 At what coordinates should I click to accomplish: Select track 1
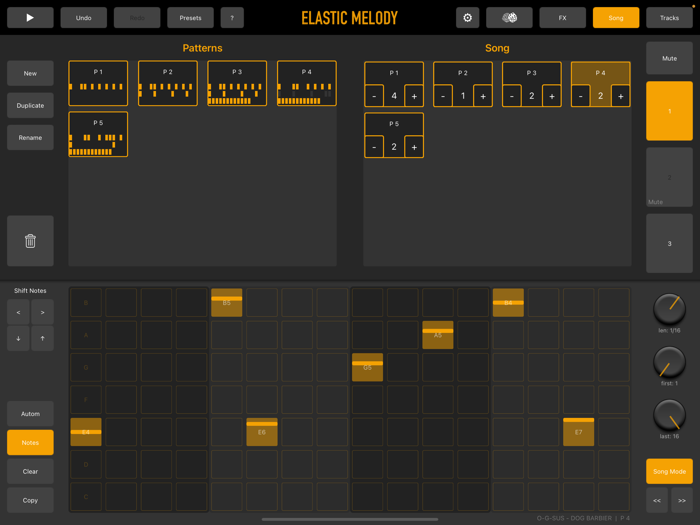tap(669, 111)
